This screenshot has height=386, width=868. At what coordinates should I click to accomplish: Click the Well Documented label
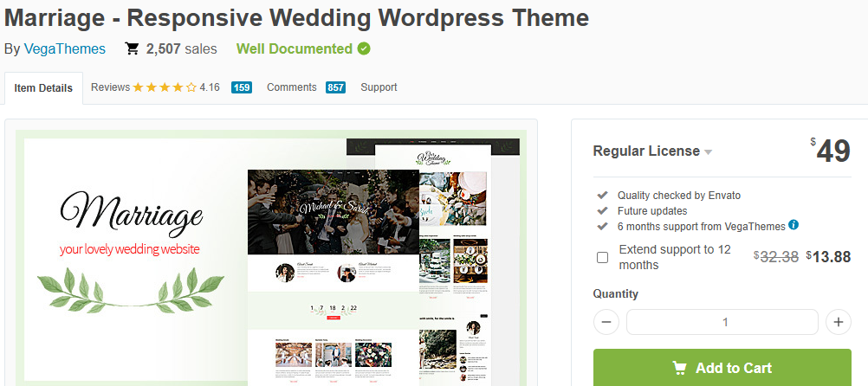coord(295,48)
